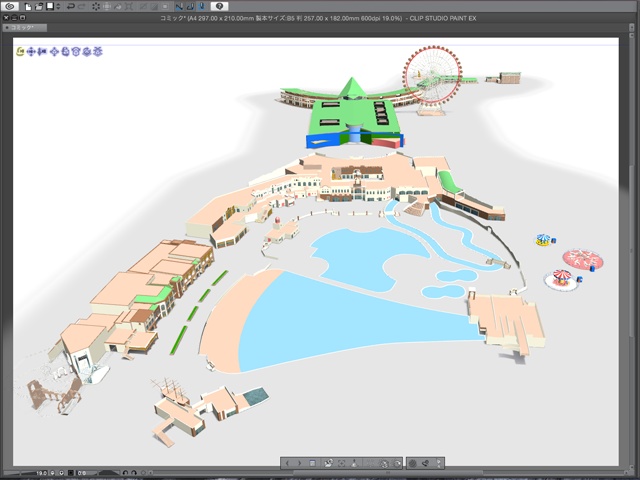The height and width of the screenshot is (480, 640).
Task: Click the deselect toolbar icon
Action: (143, 6)
